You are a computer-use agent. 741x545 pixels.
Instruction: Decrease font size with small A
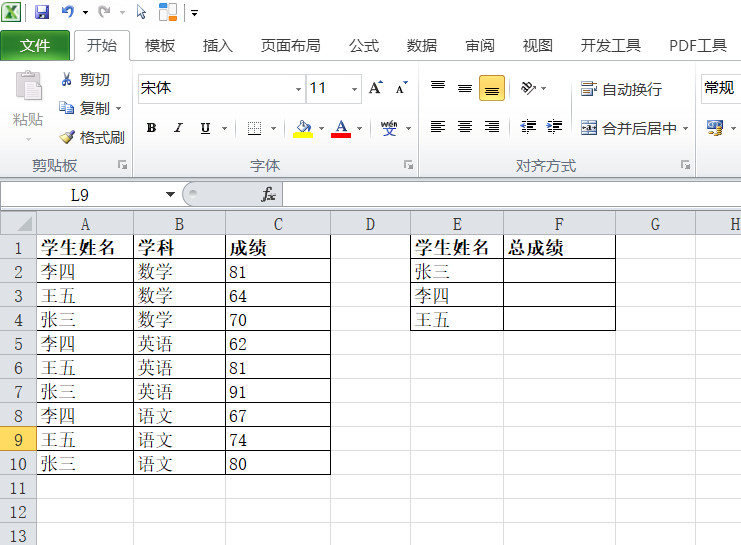[x=402, y=88]
